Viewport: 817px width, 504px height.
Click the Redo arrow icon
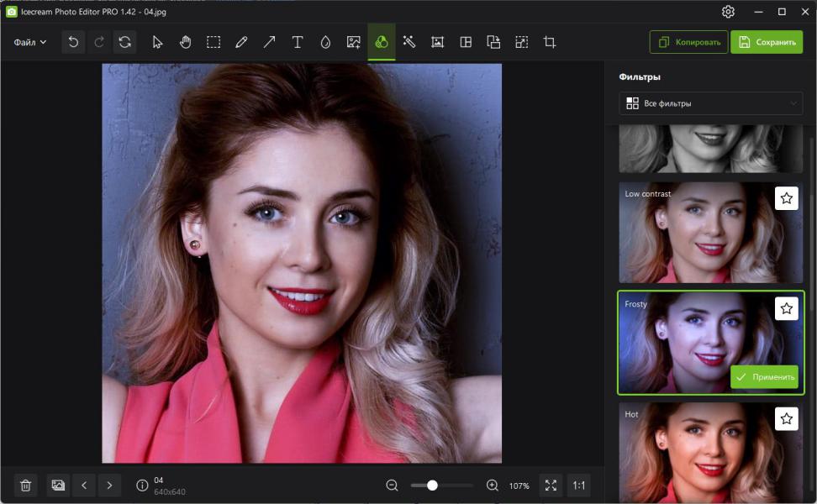(x=99, y=42)
